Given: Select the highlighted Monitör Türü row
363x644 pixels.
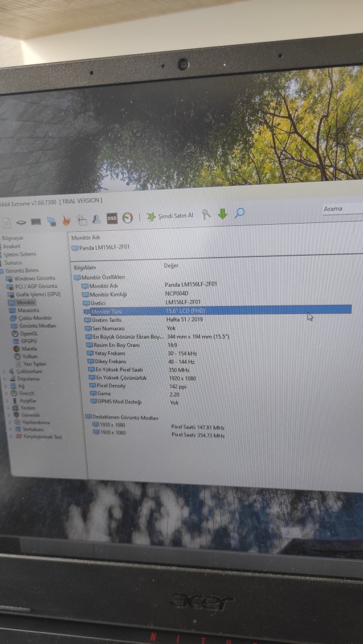Looking at the screenshot, I should (217, 311).
